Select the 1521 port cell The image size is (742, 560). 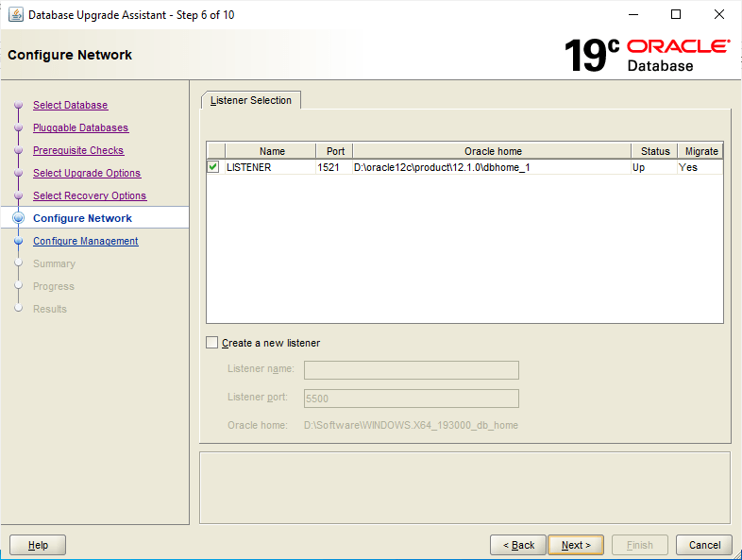point(334,167)
